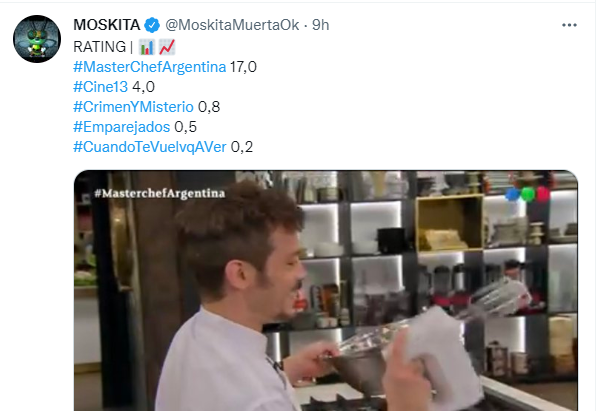Open the #Cine13 hashtag
The image size is (601, 411).
(x=100, y=87)
